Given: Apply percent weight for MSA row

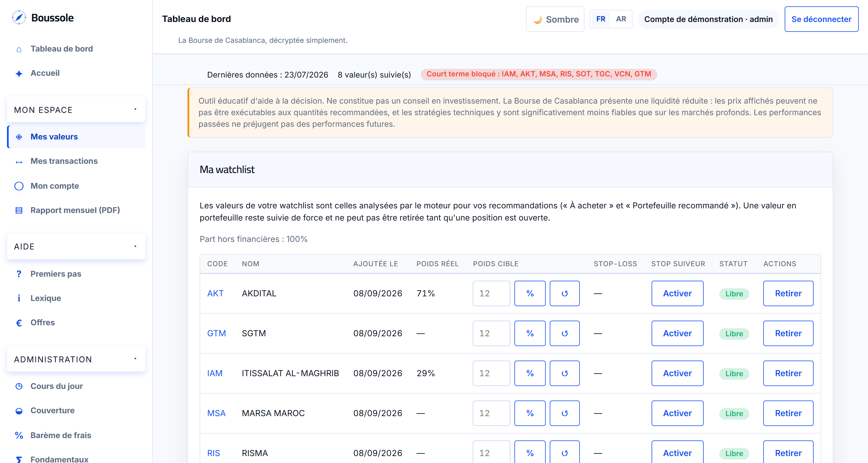Looking at the screenshot, I should click(x=530, y=413).
